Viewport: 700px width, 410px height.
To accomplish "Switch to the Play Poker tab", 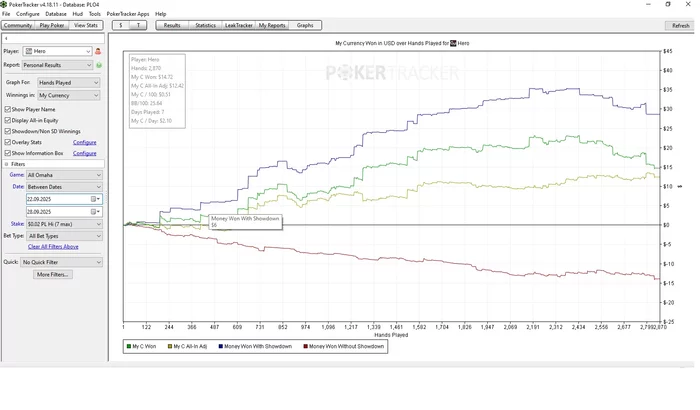I will point(52,25).
